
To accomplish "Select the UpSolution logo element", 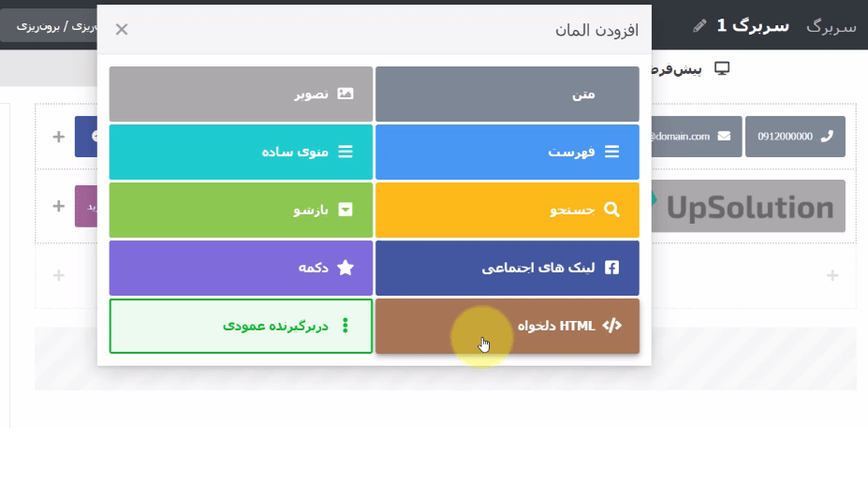I will pos(748,206).
